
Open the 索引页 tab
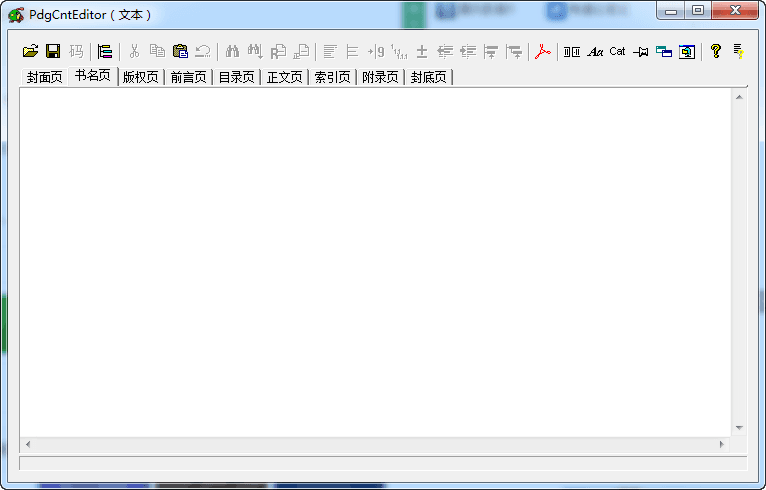332,77
